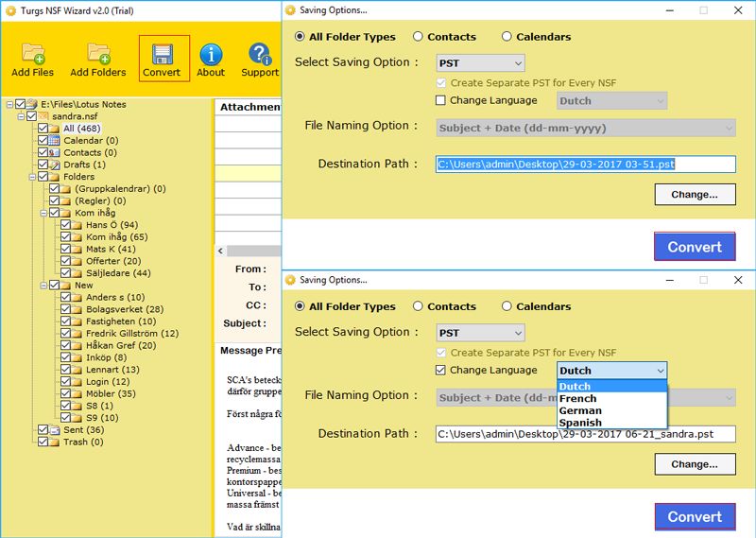Click Change... button in upper Saving Options window
Viewport: 756px width, 538px height.
click(x=695, y=195)
